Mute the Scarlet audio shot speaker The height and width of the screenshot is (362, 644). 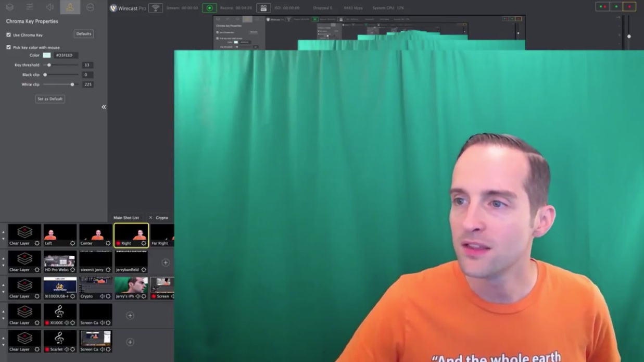tap(67, 349)
